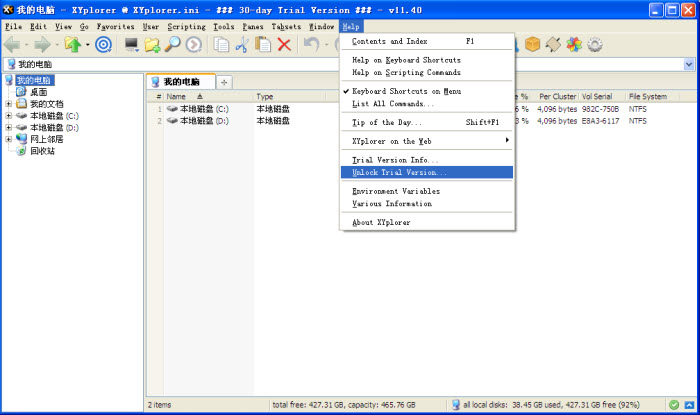Open the File menu
The width and height of the screenshot is (700, 415).
coord(13,27)
